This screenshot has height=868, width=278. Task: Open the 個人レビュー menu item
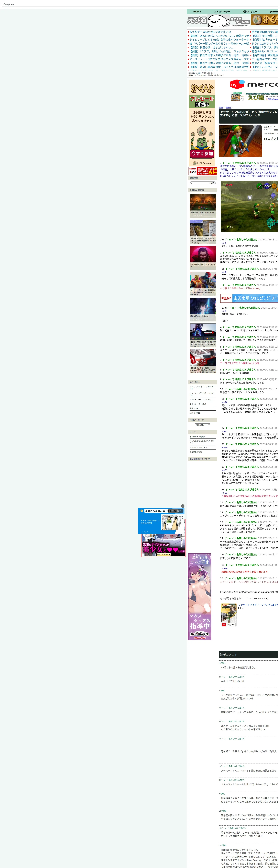250,11
